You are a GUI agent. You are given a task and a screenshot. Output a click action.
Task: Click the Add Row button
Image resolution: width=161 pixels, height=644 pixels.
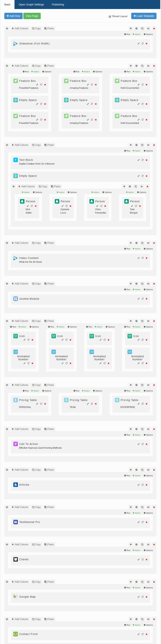tap(13, 16)
